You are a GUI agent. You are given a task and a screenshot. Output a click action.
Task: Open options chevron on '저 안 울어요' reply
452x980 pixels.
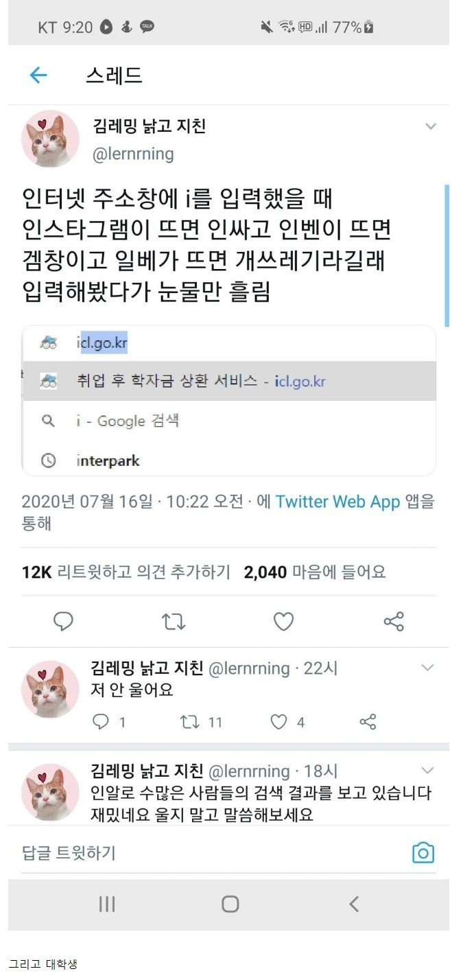[x=427, y=668]
